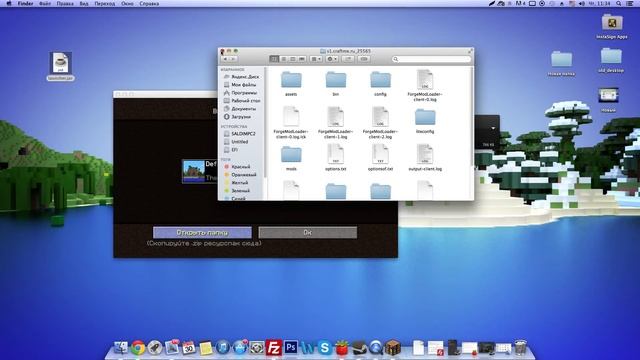Open Загрузки in Finder sidebar
Image resolution: width=640 pixels, height=360 pixels.
[242, 117]
